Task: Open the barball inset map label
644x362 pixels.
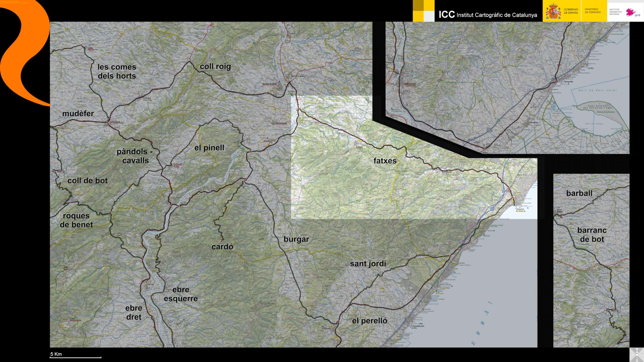Action: tap(579, 193)
